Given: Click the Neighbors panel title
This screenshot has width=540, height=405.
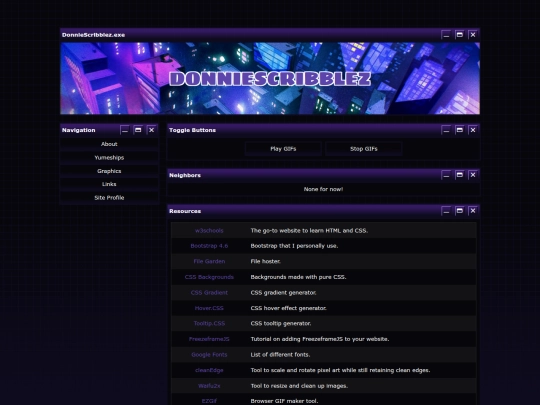Looking at the screenshot, I should [185, 175].
